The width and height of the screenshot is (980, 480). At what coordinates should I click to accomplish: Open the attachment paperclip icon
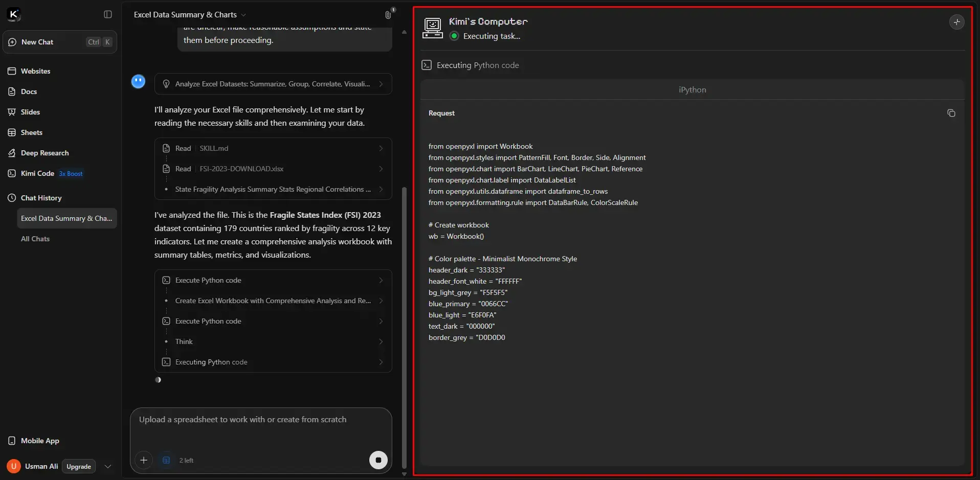pos(388,15)
